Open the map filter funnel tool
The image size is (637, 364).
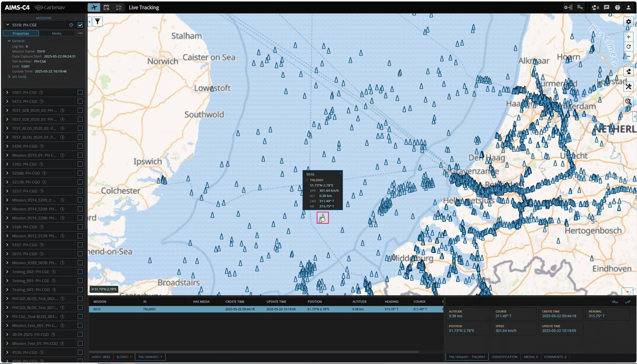(97, 22)
